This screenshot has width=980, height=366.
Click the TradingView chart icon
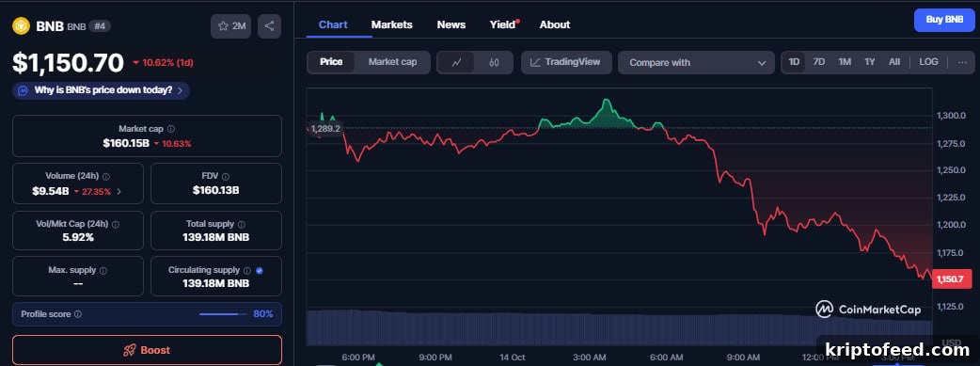pyautogui.click(x=535, y=62)
